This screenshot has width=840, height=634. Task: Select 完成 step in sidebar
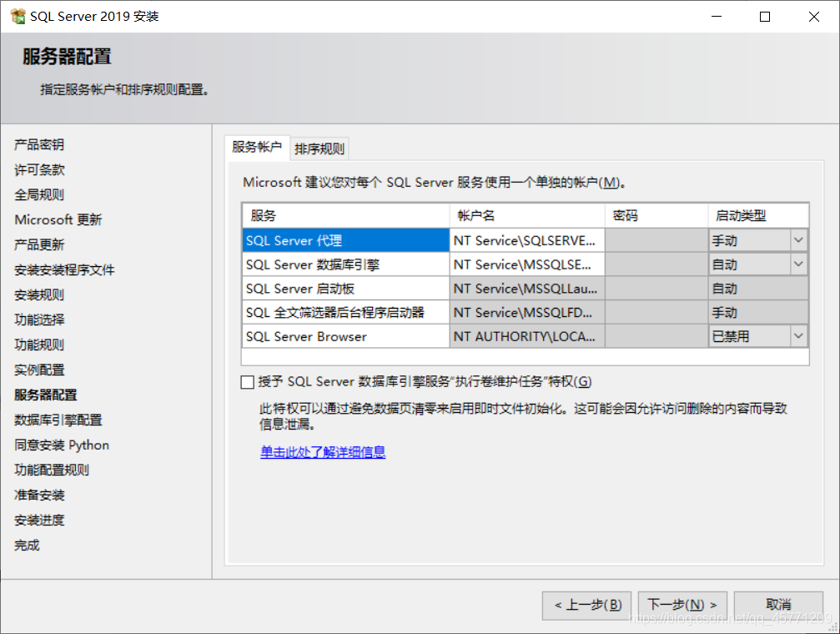pos(27,545)
